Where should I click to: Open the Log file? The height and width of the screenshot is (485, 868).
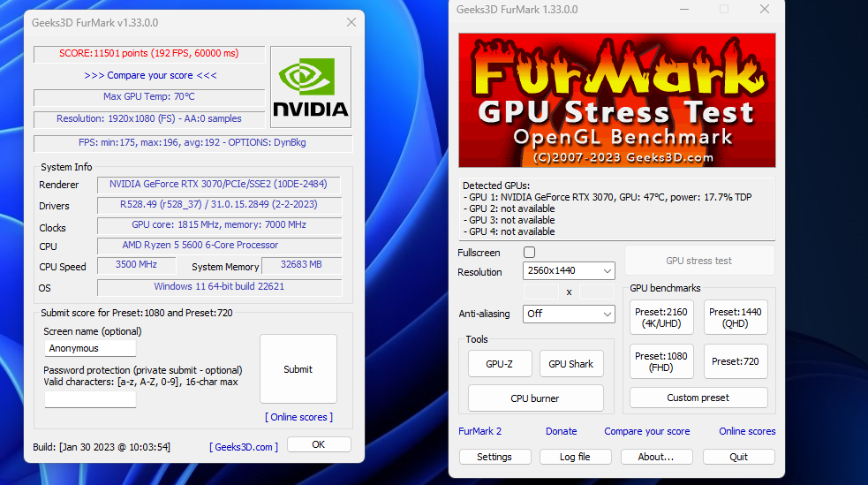[x=575, y=457]
